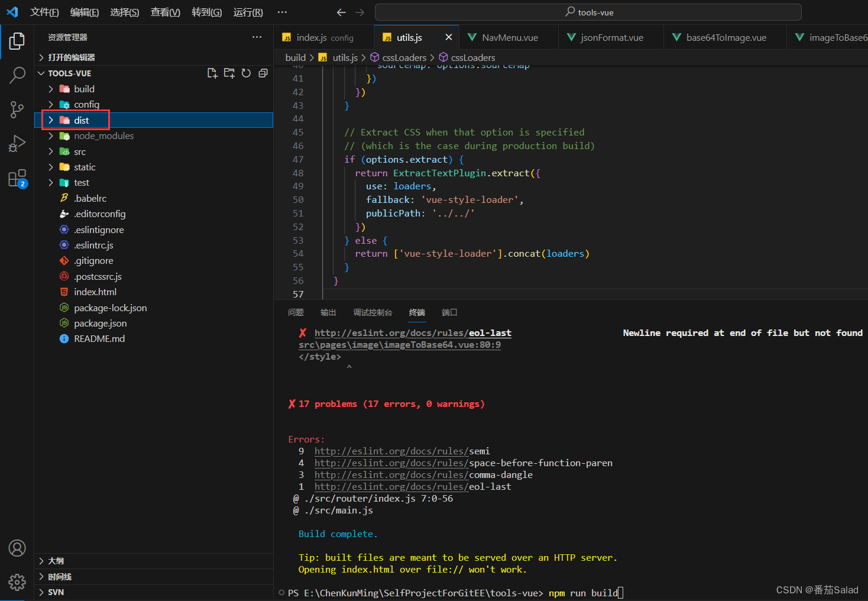Close the utils.js editor tab
868x601 pixels.
click(x=449, y=37)
